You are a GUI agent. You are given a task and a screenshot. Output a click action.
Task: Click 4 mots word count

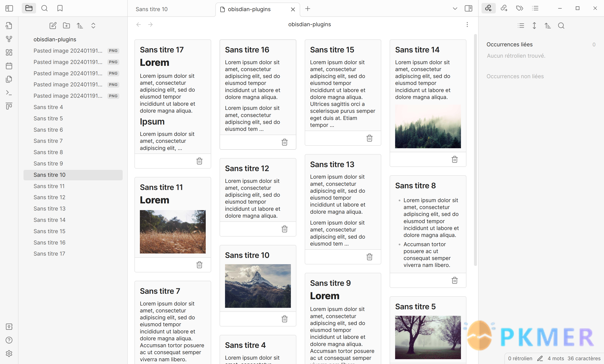pyautogui.click(x=556, y=358)
